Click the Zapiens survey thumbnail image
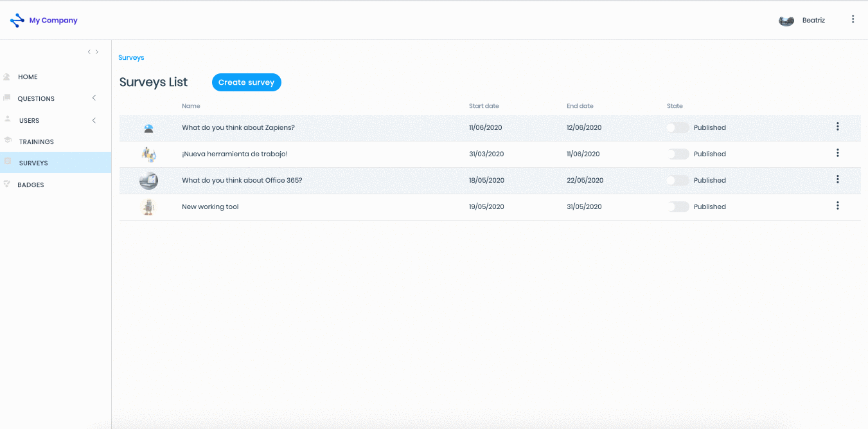 (x=148, y=128)
